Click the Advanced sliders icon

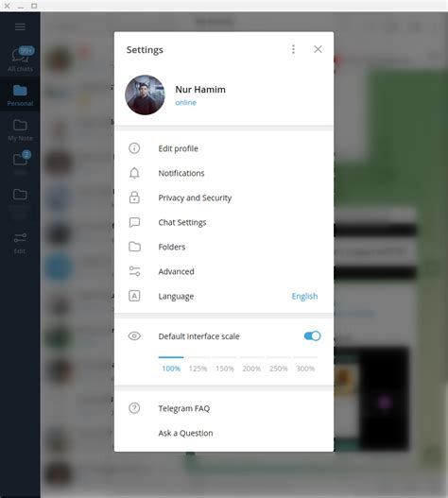[x=134, y=271]
